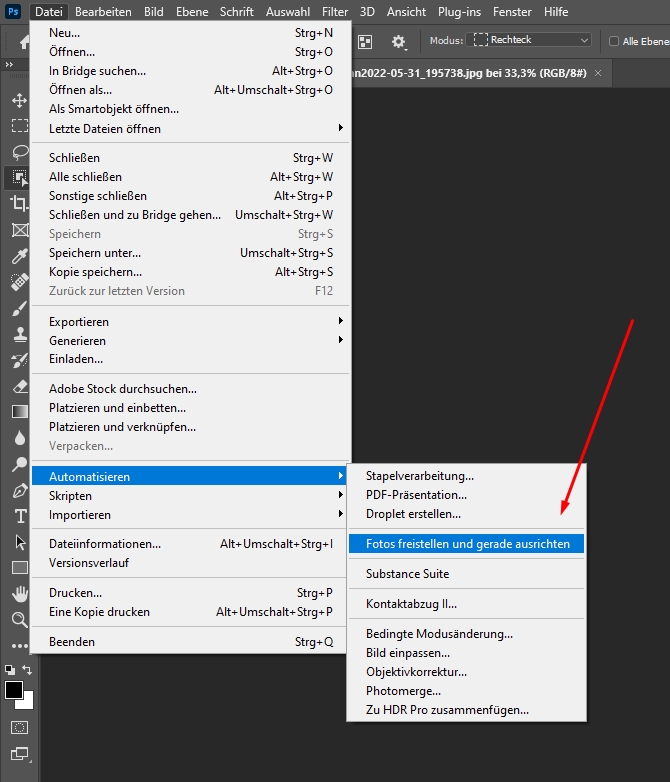Expand the Skripten submenu
670x782 pixels.
click(190, 496)
